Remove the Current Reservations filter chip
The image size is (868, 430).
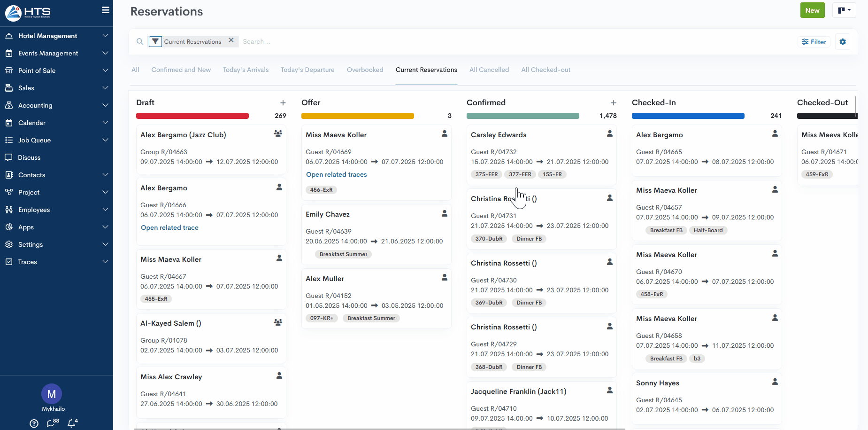pos(231,40)
